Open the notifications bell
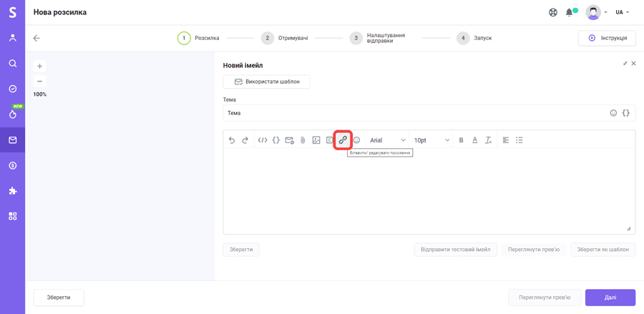The width and height of the screenshot is (644, 314). tap(570, 12)
